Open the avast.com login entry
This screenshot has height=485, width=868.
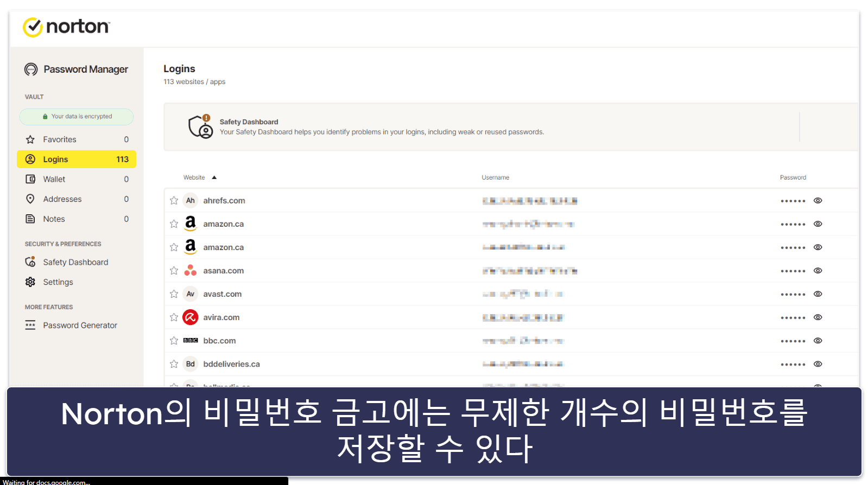(x=511, y=294)
